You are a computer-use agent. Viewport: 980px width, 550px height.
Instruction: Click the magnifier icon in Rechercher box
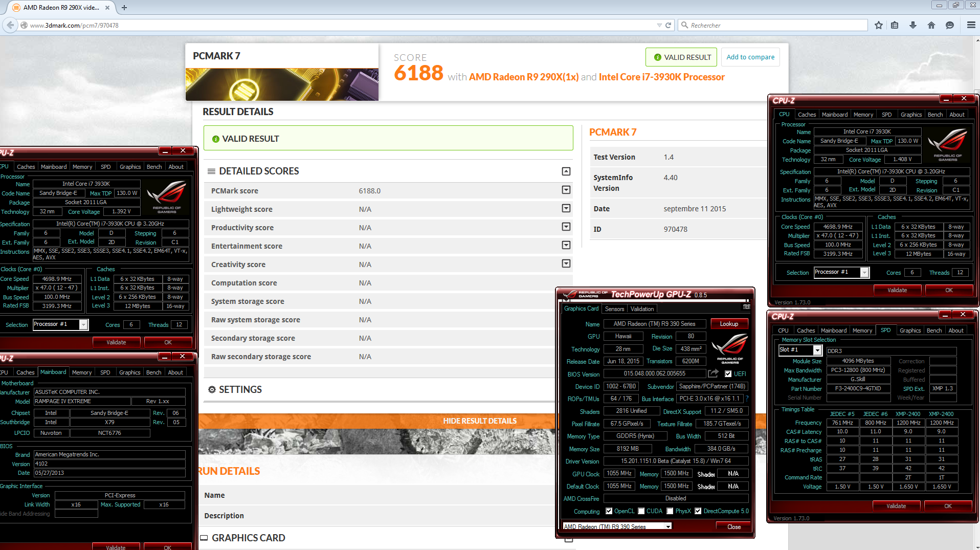[684, 25]
